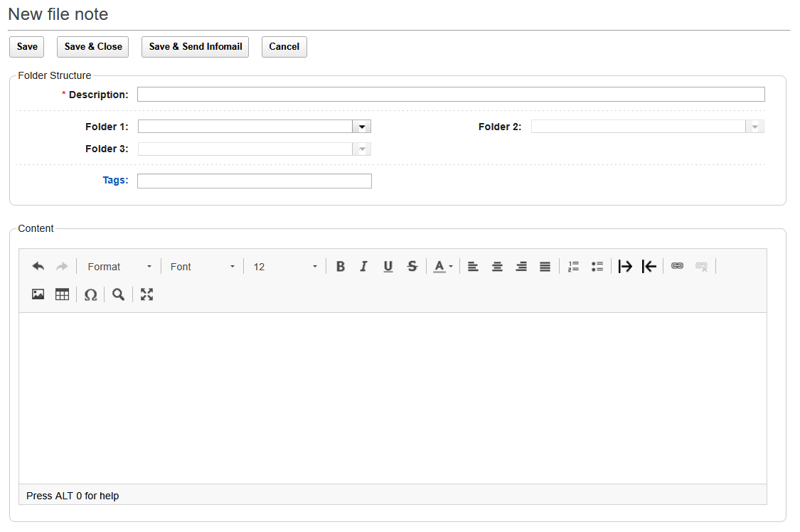The image size is (800, 532).
Task: Open the font size 12 dropdown
Action: click(x=284, y=267)
